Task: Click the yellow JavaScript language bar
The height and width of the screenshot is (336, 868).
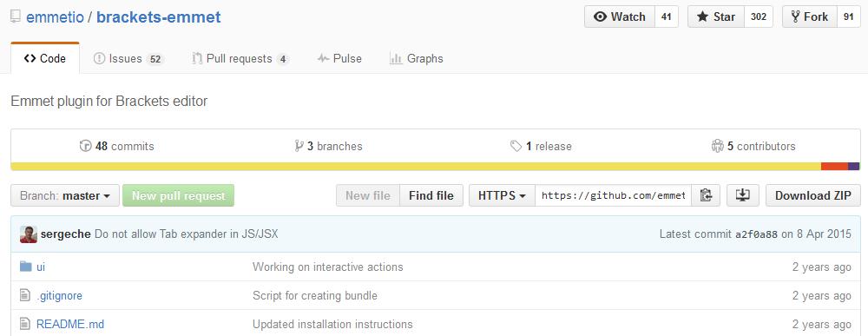Action: click(x=416, y=166)
